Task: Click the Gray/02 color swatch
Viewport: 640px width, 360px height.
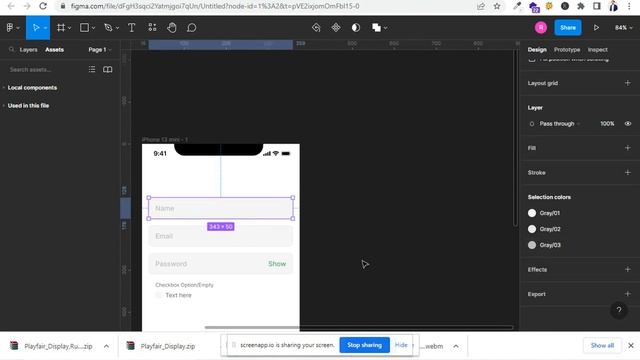Action: click(532, 229)
